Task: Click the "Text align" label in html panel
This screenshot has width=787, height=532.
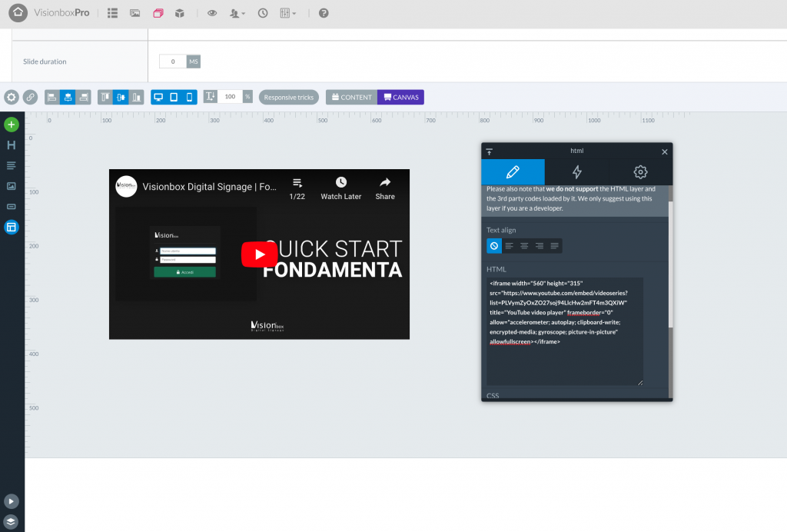Action: (501, 230)
